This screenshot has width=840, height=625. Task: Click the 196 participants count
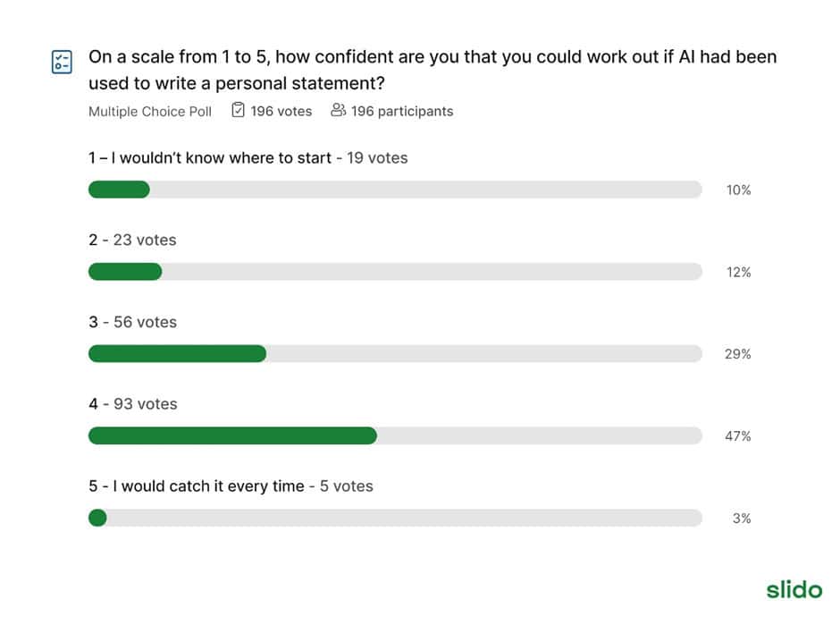(402, 111)
